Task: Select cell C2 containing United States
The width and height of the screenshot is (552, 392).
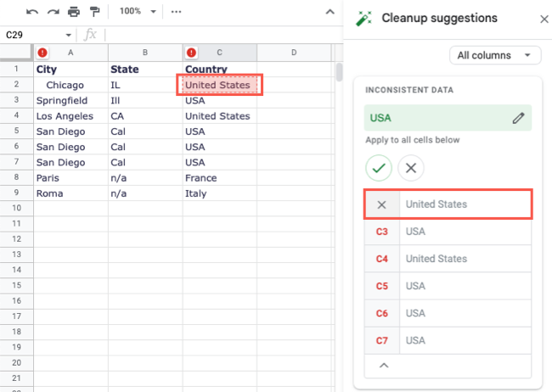Action: tap(219, 85)
